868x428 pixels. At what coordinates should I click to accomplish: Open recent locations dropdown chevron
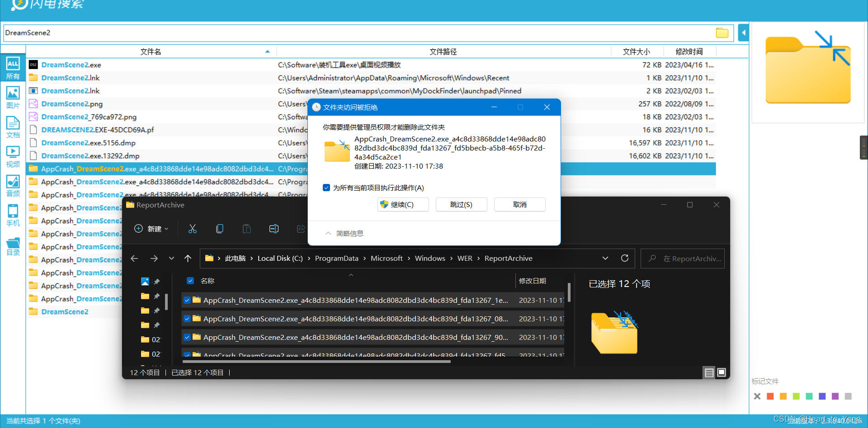171,259
